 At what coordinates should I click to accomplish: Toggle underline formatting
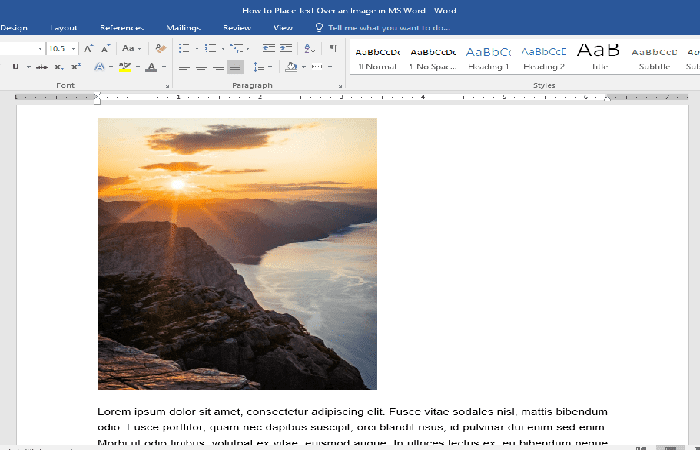pyautogui.click(x=15, y=67)
